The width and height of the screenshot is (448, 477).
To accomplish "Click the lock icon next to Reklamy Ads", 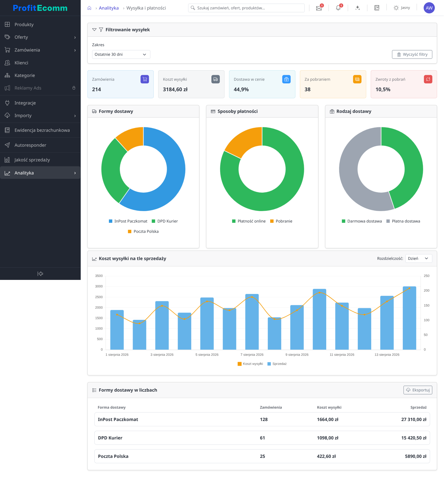I will click(x=74, y=89).
